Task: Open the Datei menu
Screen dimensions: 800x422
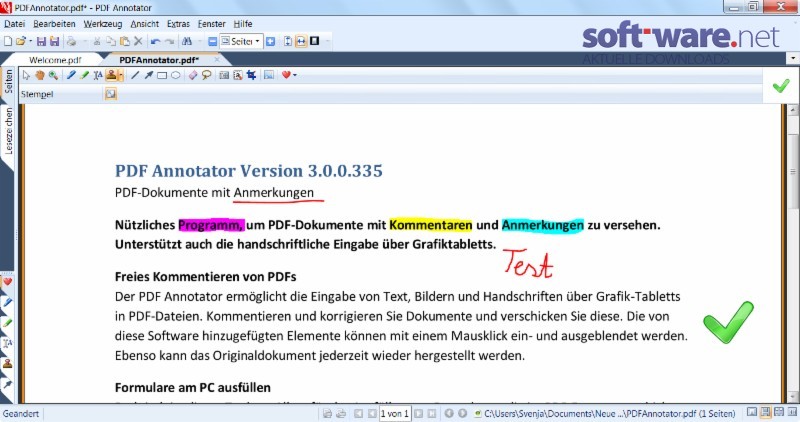Action: [x=14, y=23]
